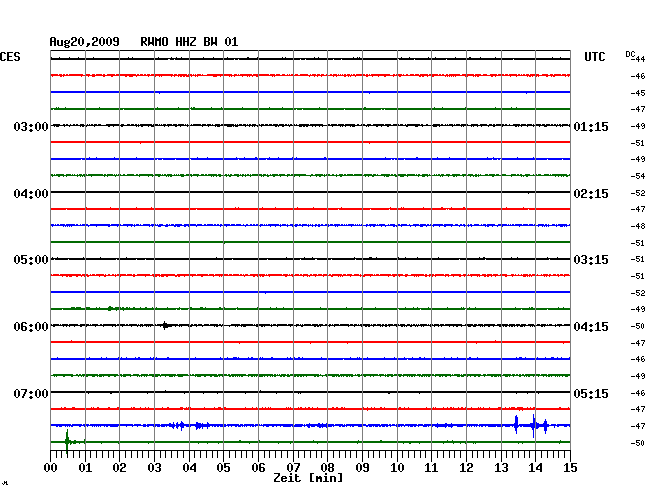This screenshot has width=650, height=494.
Task: Click the DC offset value -48
Action: point(638,226)
